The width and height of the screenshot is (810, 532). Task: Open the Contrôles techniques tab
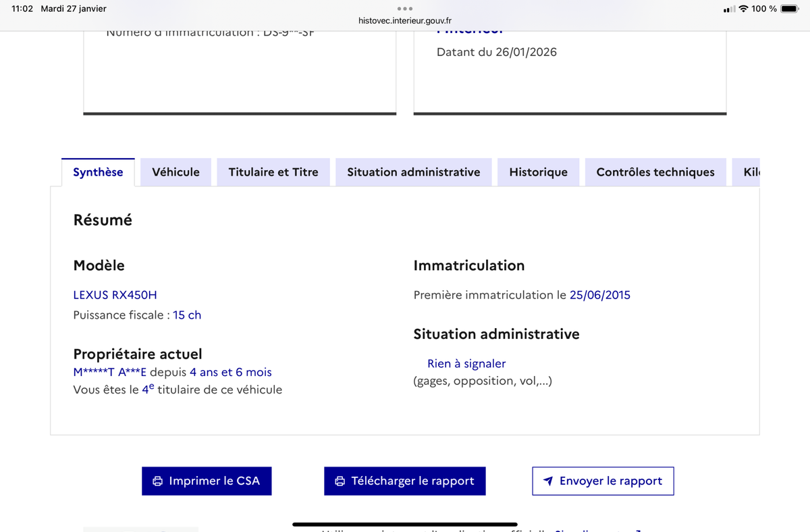coord(655,172)
